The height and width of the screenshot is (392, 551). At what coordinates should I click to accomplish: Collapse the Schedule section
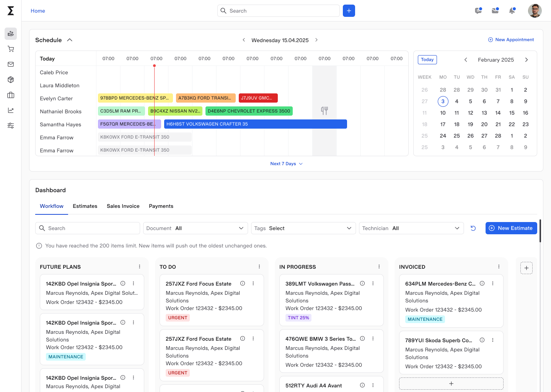[70, 40]
